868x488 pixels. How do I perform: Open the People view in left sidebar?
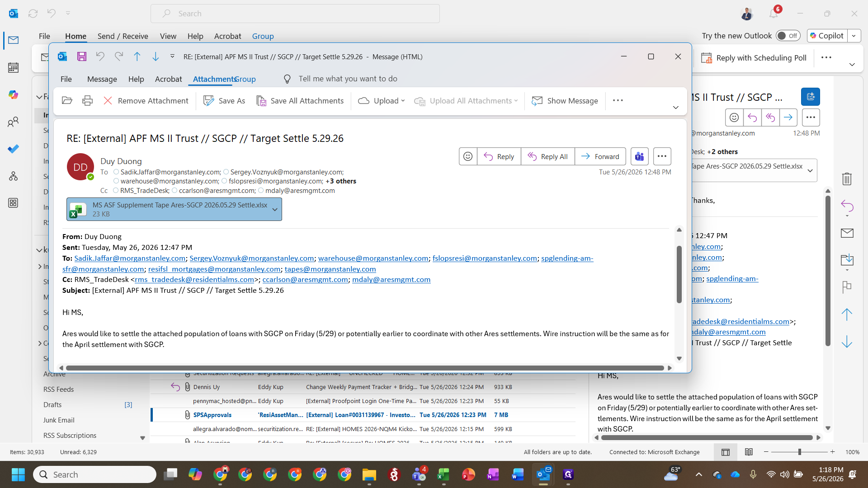[14, 122]
